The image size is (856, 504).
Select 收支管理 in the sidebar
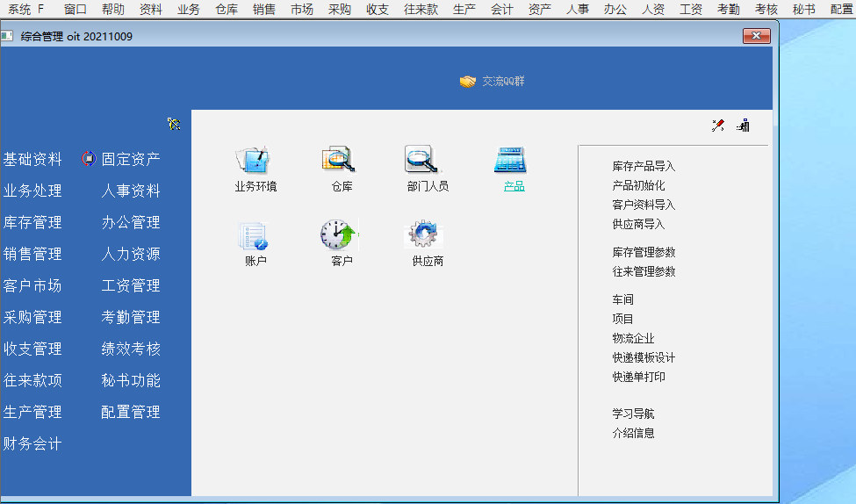click(32, 349)
